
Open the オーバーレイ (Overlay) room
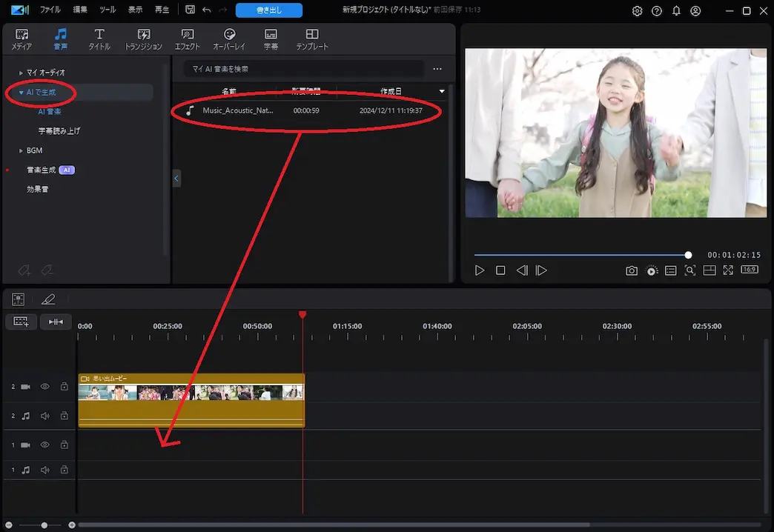pyautogui.click(x=229, y=39)
